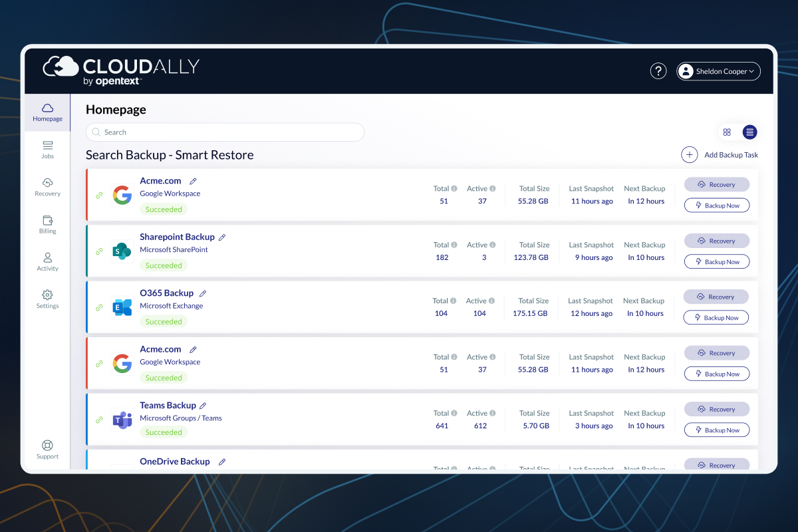The height and width of the screenshot is (532, 798).
Task: Open Settings via the gear icon
Action: [47, 296]
